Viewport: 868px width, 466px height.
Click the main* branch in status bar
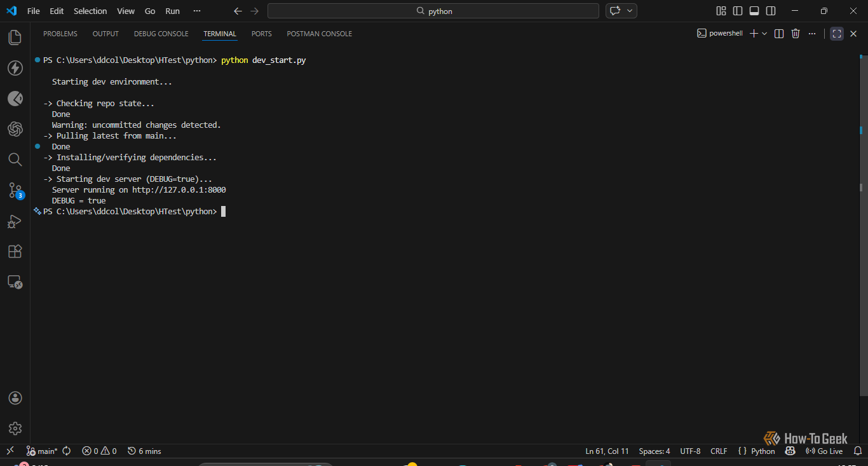(42, 451)
